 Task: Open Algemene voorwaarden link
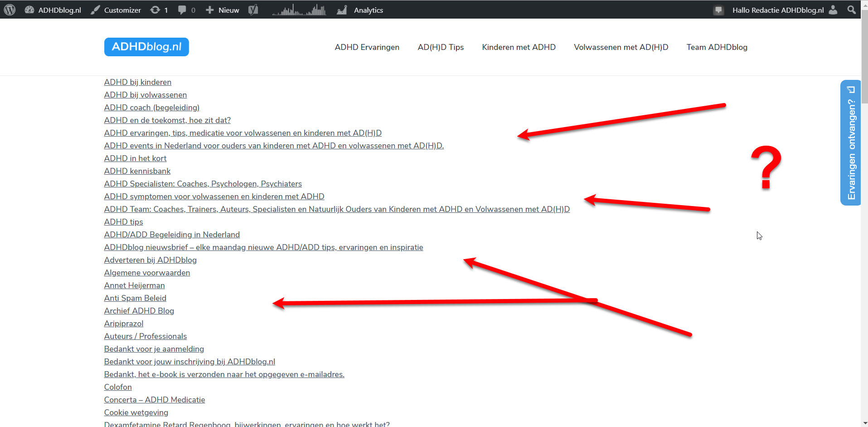[x=147, y=273]
